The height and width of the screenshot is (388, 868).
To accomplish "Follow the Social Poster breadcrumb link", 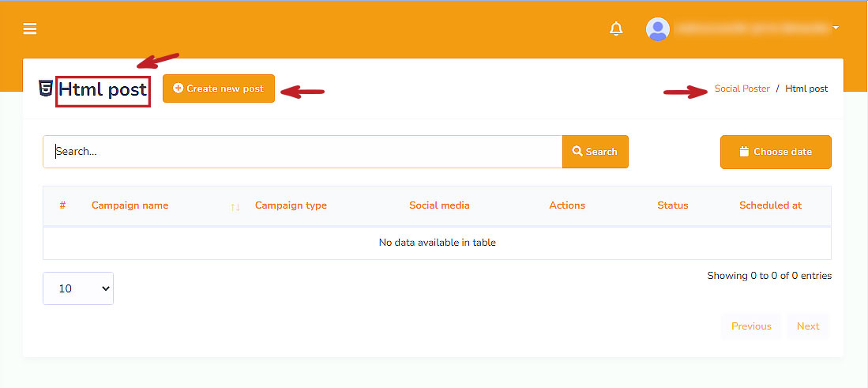I will (x=742, y=89).
